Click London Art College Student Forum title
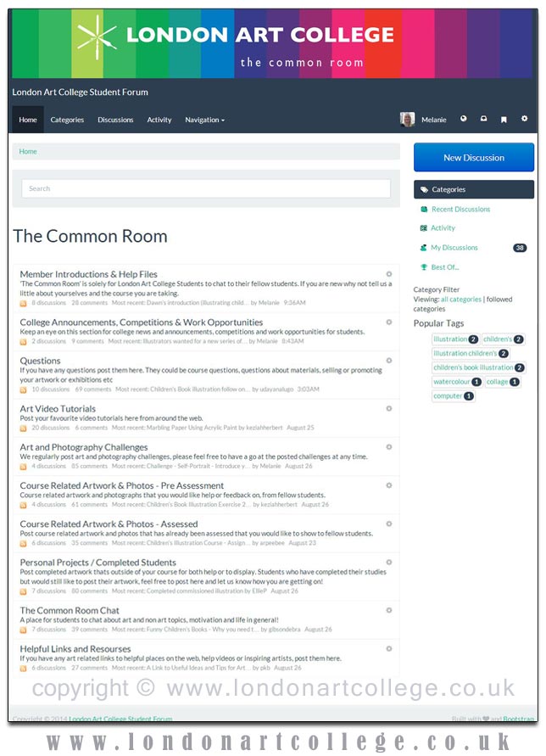This screenshot has height=756, width=546. (80, 92)
